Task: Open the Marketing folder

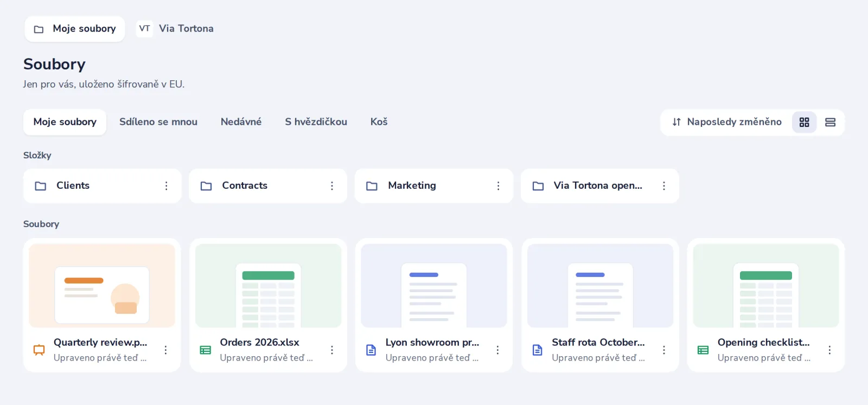Action: [434, 186]
